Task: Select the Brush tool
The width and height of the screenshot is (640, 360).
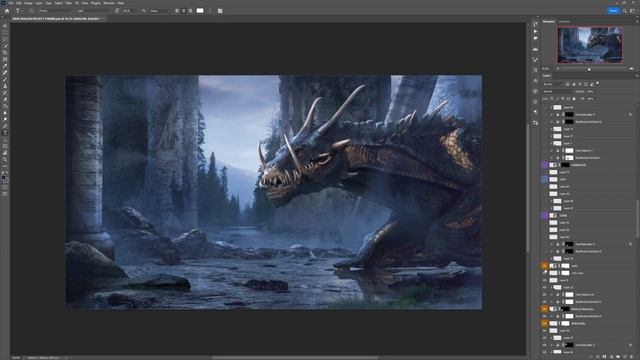Action: point(5,79)
